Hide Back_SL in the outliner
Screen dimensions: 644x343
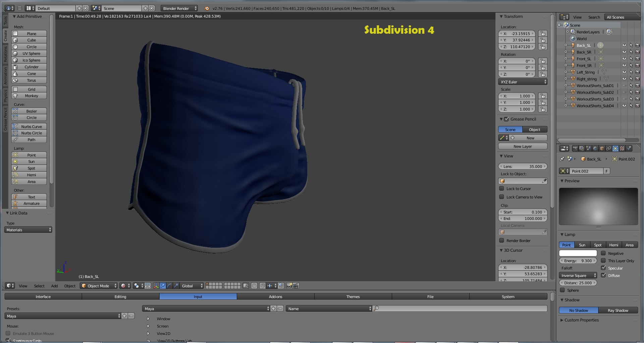tap(624, 45)
